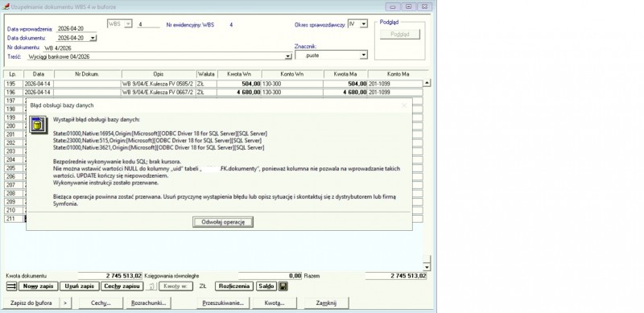This screenshot has width=644, height=313.
Task: Open the Data dokumentu date dropdown
Action: (93, 38)
